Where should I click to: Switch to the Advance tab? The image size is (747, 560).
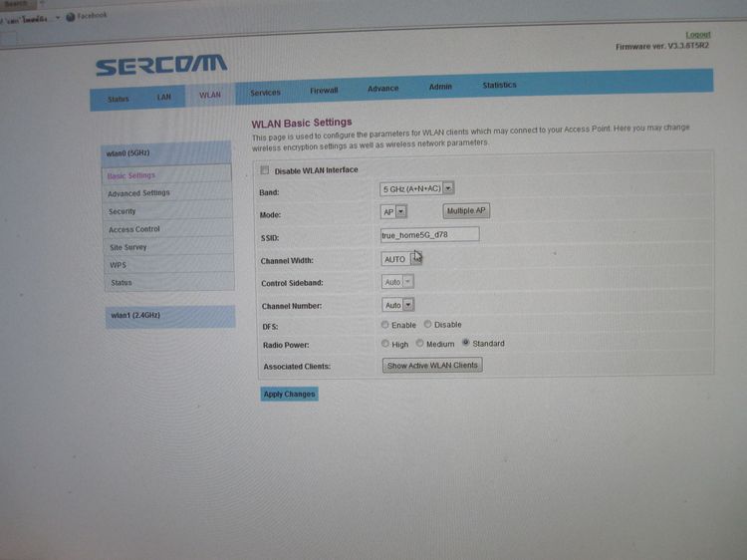(383, 88)
